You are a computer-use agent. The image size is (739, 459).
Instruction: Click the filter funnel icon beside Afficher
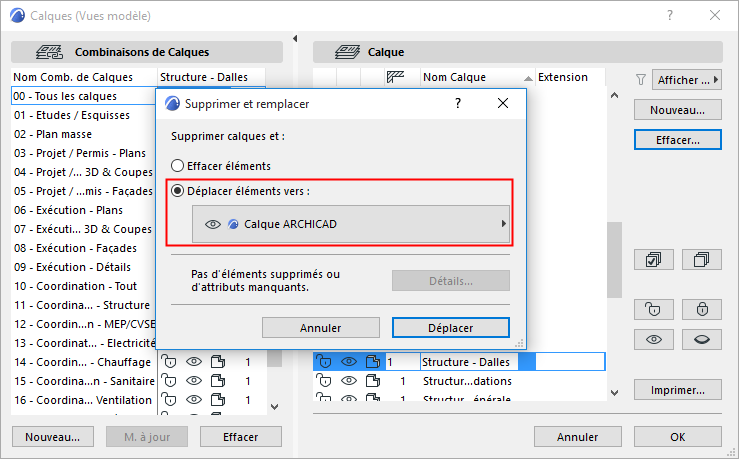pyautogui.click(x=641, y=79)
